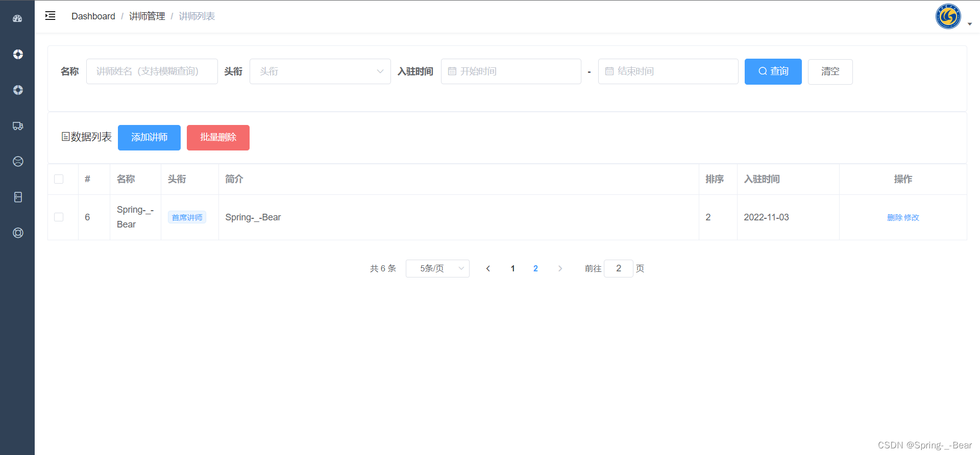
Task: Click the 共 6 条 total count text
Action: pyautogui.click(x=383, y=268)
